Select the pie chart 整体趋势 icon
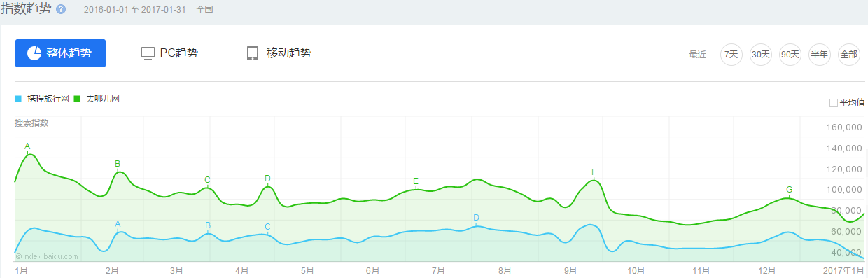The height and width of the screenshot is (278, 868). click(x=34, y=53)
